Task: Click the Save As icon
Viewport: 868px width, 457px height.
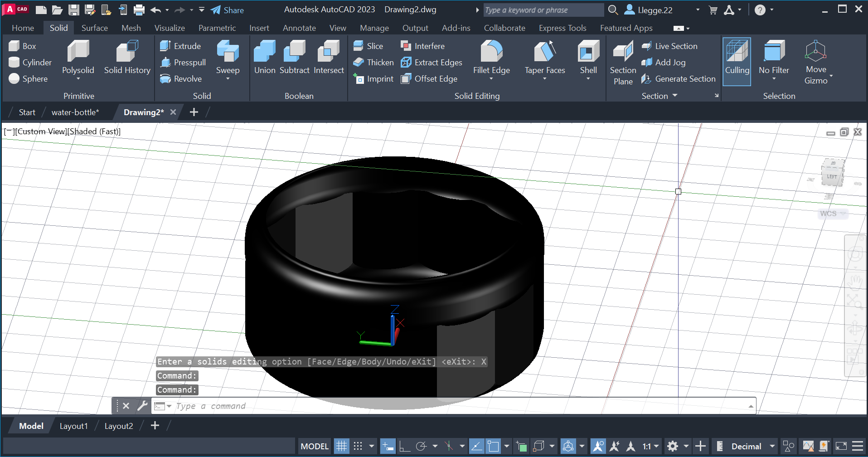Action: (90, 10)
